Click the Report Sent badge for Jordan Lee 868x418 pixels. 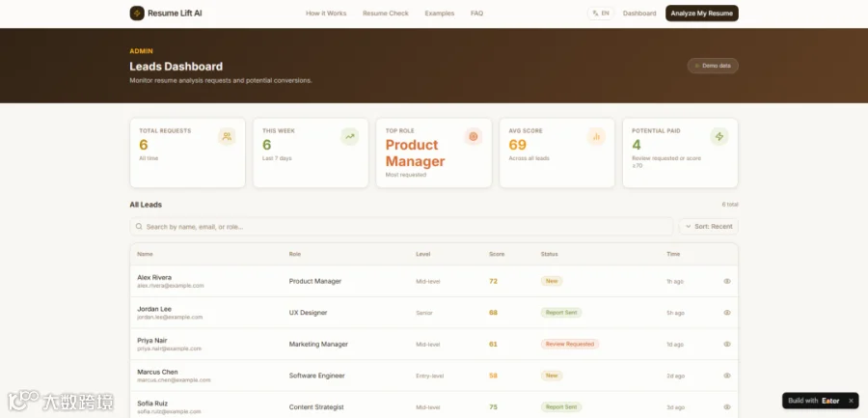pyautogui.click(x=561, y=313)
